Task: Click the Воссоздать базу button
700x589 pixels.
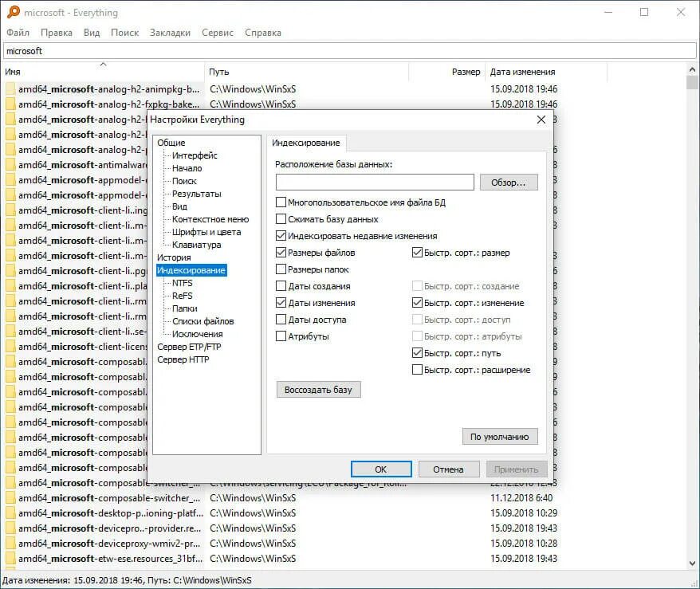Action: [318, 390]
